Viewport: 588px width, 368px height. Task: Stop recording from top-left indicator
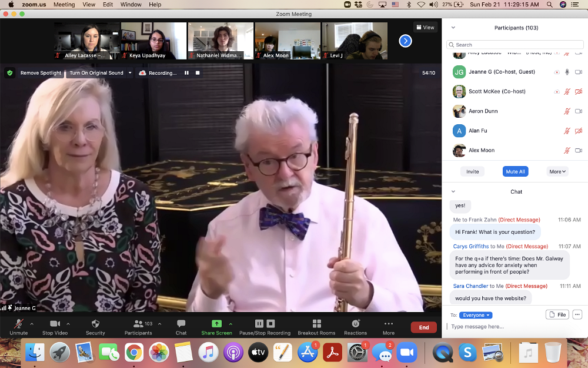(x=198, y=73)
